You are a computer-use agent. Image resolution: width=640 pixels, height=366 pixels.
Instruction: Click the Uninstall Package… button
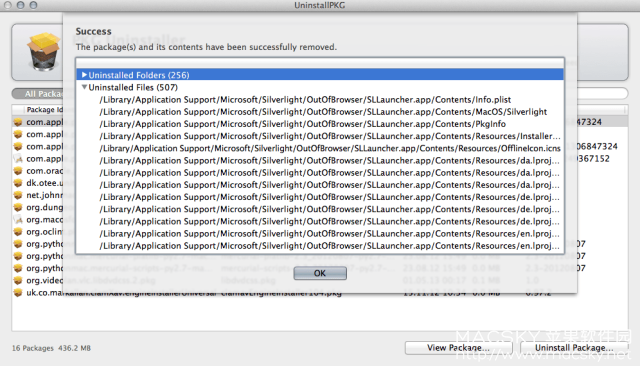click(x=574, y=348)
